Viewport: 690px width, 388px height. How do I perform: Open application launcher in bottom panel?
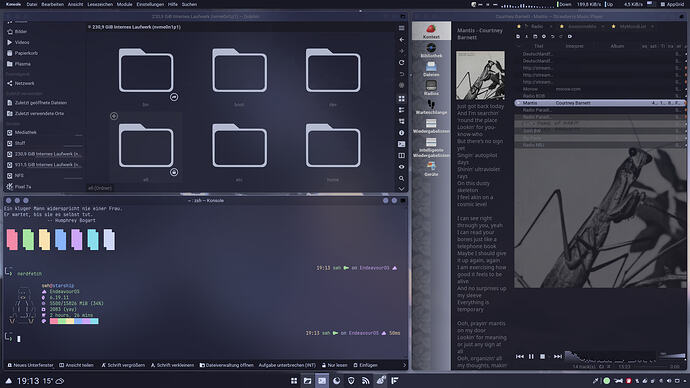[x=294, y=381]
